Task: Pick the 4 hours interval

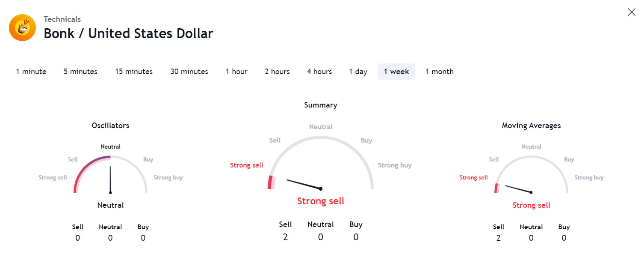Action: coord(319,72)
